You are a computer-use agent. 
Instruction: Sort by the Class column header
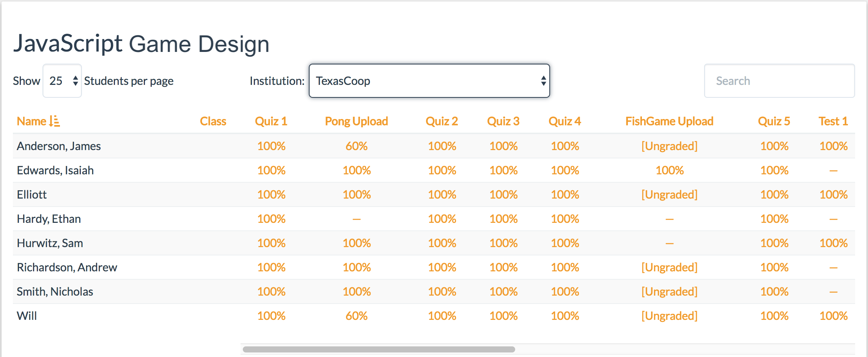(x=213, y=121)
